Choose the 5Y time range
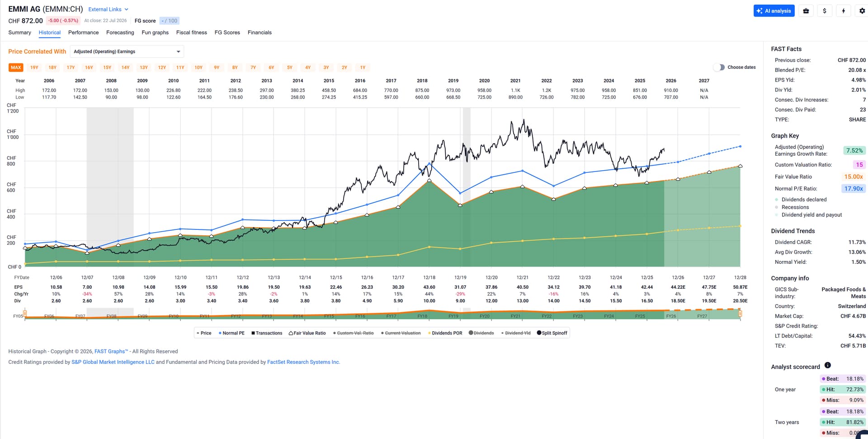This screenshot has width=868, height=439. [290, 67]
